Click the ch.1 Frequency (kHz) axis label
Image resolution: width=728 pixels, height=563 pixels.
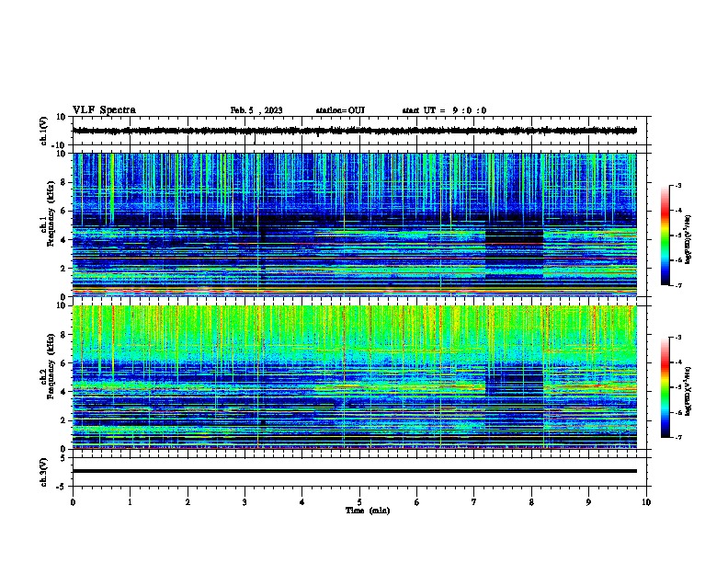[47, 214]
